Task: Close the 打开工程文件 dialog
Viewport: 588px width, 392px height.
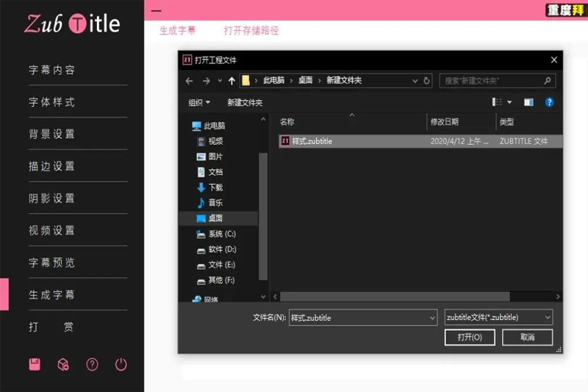Action: (554, 60)
